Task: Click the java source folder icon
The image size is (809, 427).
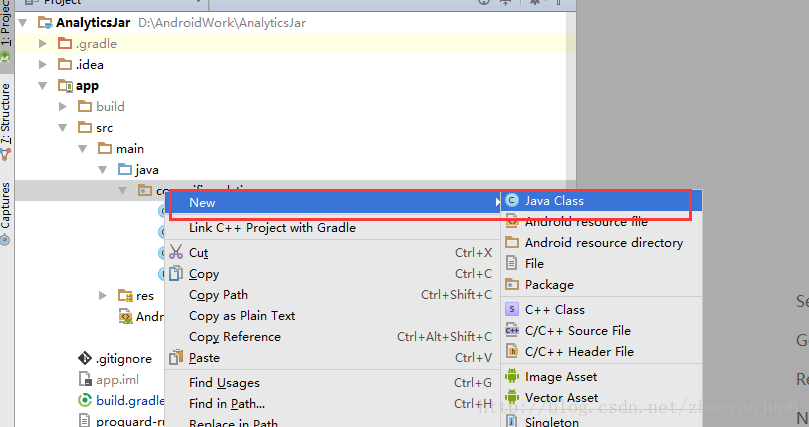Action: (x=125, y=169)
